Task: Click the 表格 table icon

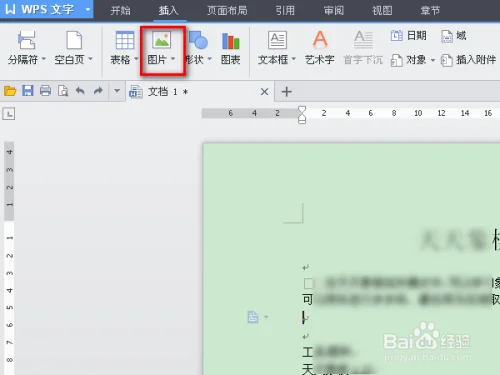Action: (125, 40)
